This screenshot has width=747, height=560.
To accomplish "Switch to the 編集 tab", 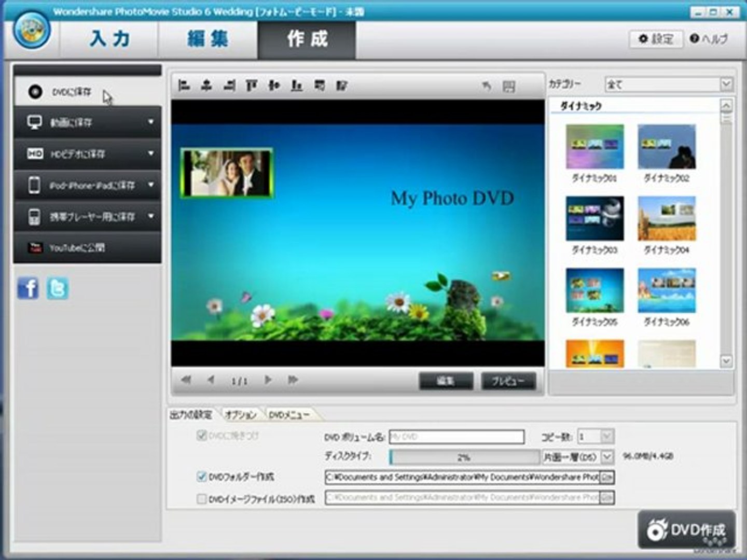I will coord(208,39).
